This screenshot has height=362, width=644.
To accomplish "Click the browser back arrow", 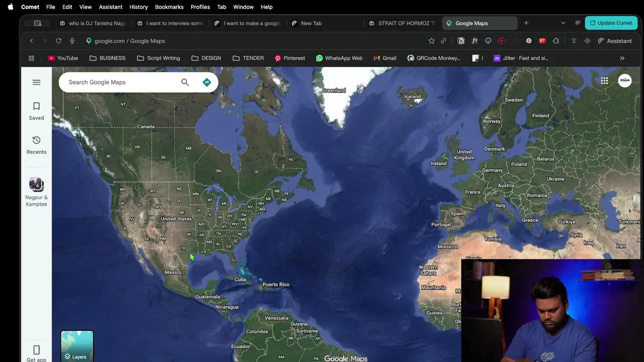I will [x=31, y=41].
